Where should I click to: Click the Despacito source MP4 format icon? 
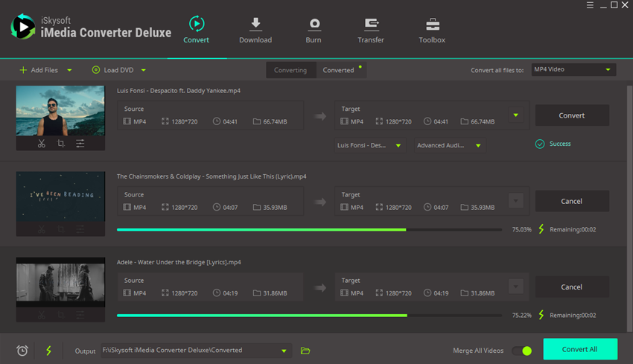tap(127, 121)
